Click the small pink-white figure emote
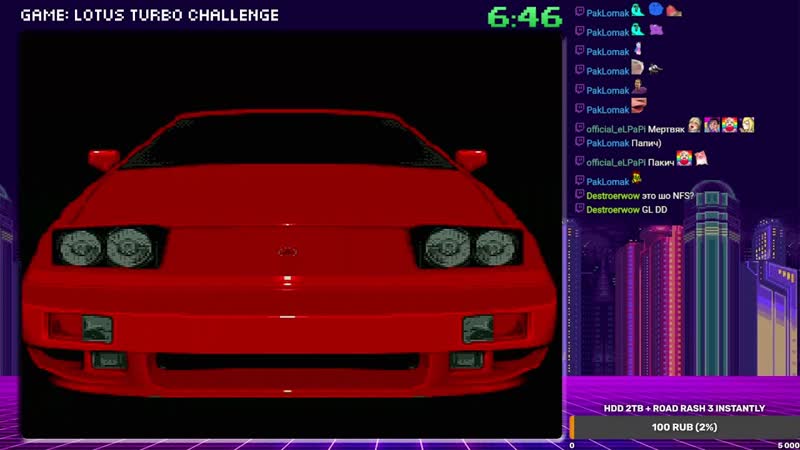This screenshot has width=800, height=450. pos(638,49)
